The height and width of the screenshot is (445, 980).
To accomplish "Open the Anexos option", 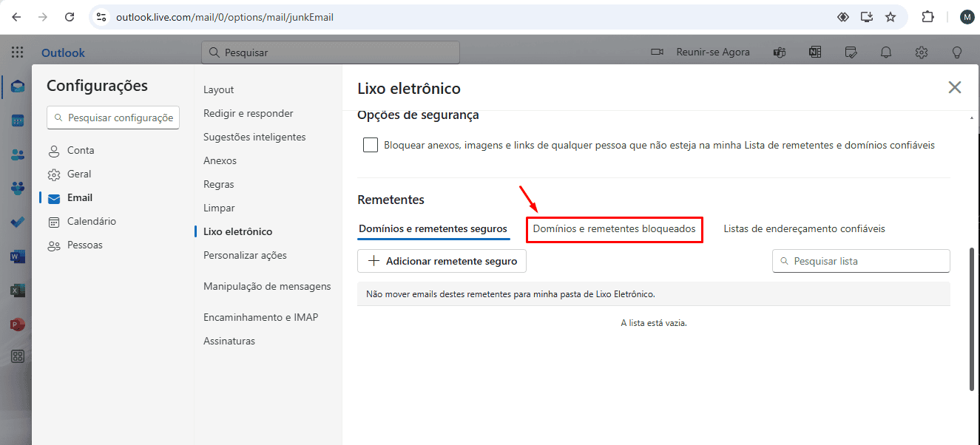I will click(x=220, y=160).
